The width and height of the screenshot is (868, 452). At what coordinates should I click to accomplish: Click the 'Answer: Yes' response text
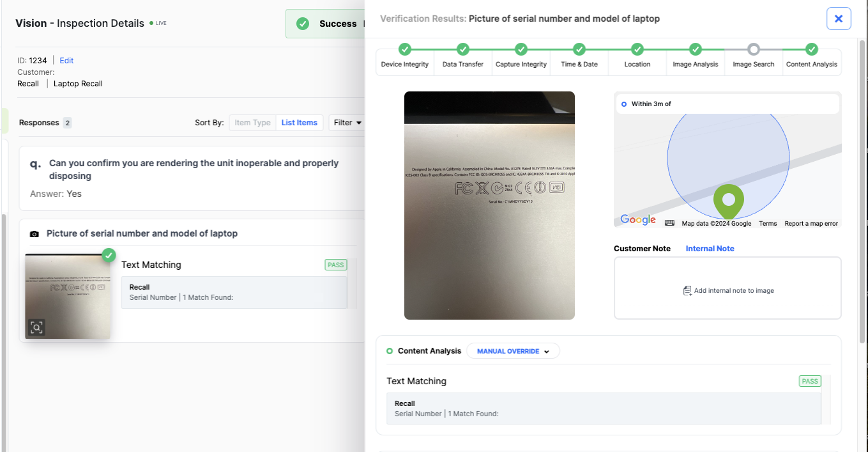coord(56,194)
